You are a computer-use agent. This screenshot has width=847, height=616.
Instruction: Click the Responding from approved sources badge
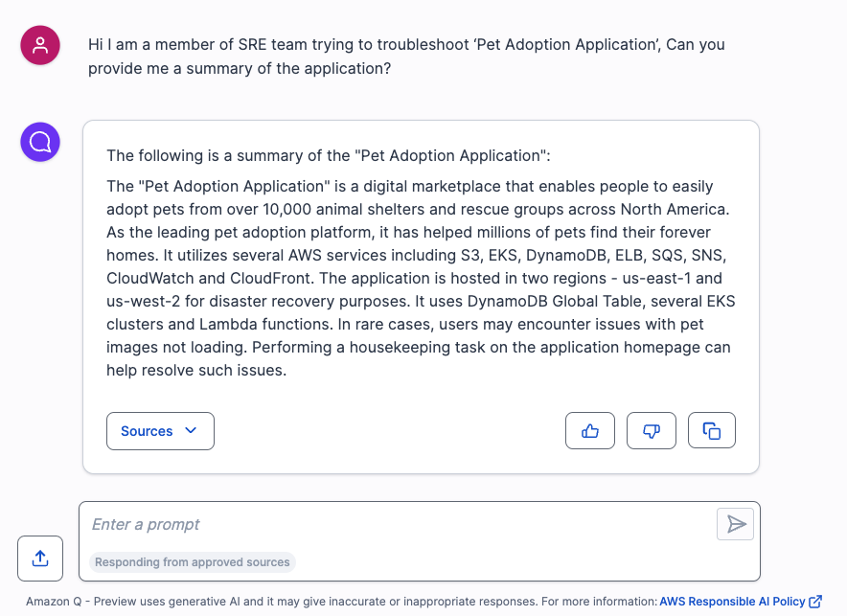(192, 562)
